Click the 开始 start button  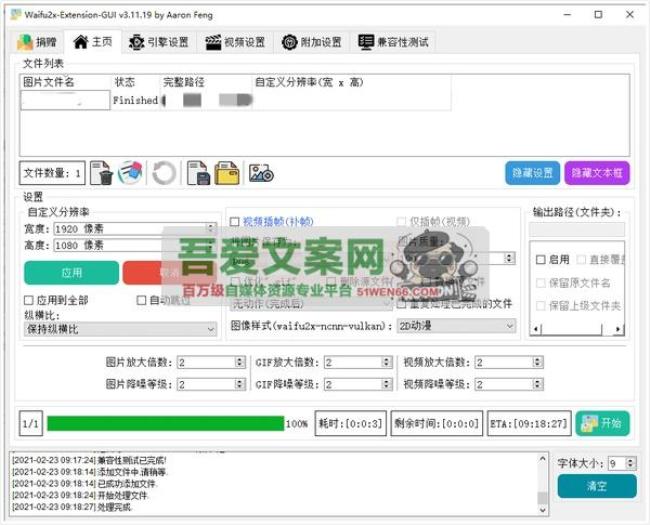click(x=602, y=423)
